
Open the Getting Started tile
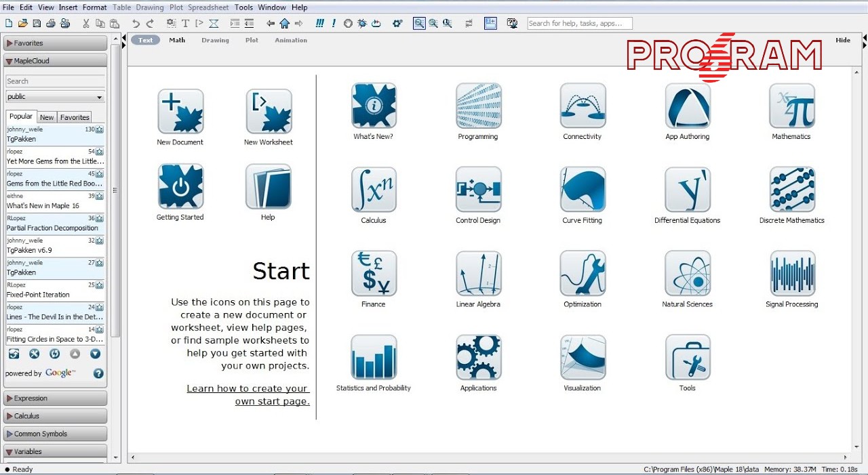click(180, 186)
